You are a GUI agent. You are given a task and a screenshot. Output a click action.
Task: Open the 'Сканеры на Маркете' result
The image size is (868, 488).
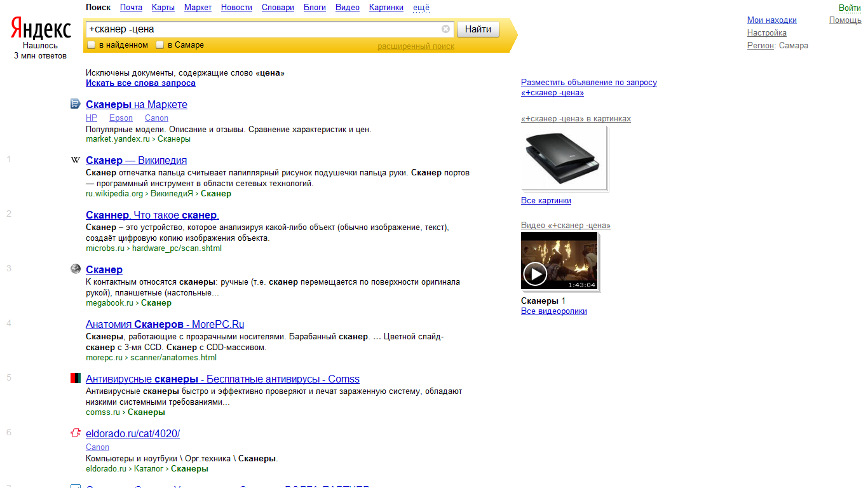(x=137, y=105)
